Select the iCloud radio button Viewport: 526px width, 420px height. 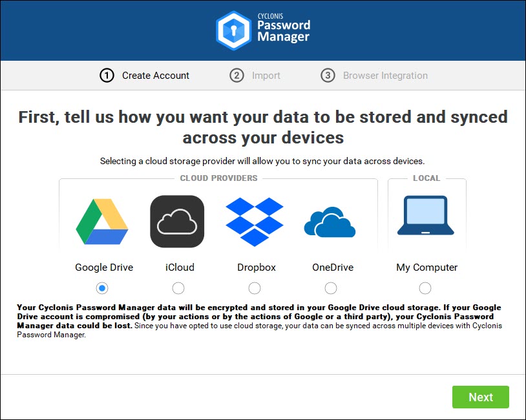click(178, 288)
